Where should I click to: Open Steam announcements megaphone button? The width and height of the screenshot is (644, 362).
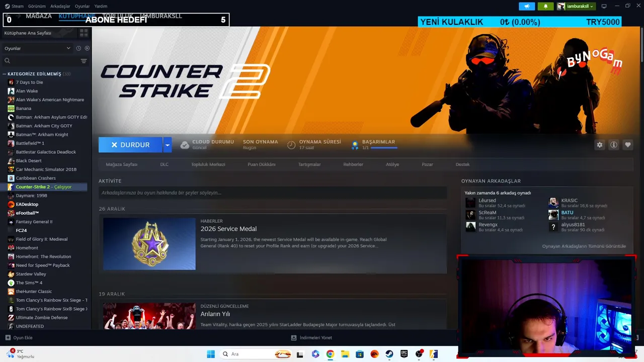click(x=527, y=6)
